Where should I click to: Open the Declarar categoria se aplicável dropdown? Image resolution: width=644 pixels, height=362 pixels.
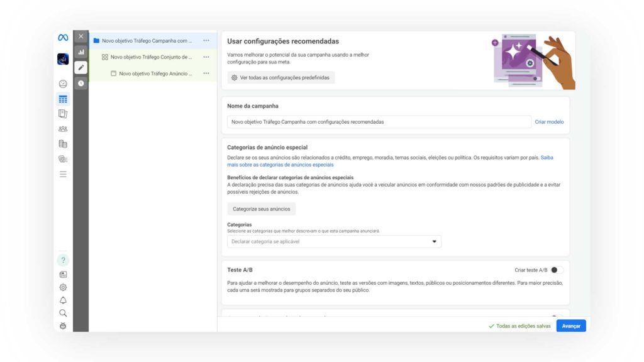click(335, 241)
